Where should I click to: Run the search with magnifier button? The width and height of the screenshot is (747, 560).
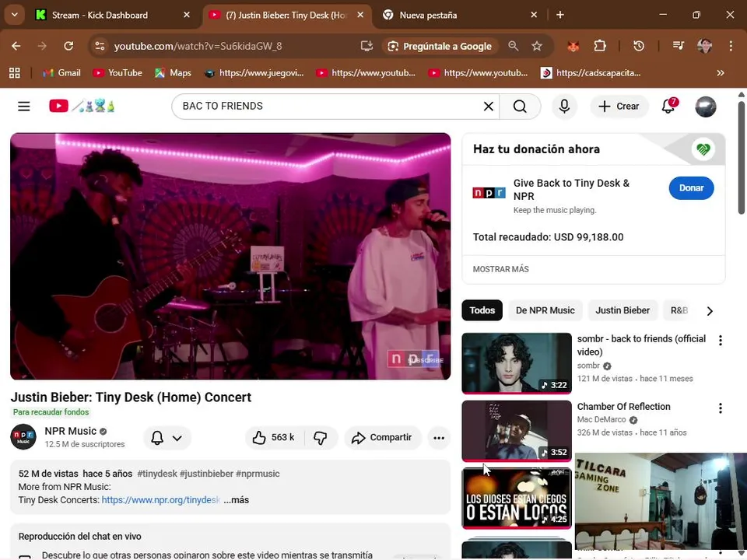pos(521,107)
